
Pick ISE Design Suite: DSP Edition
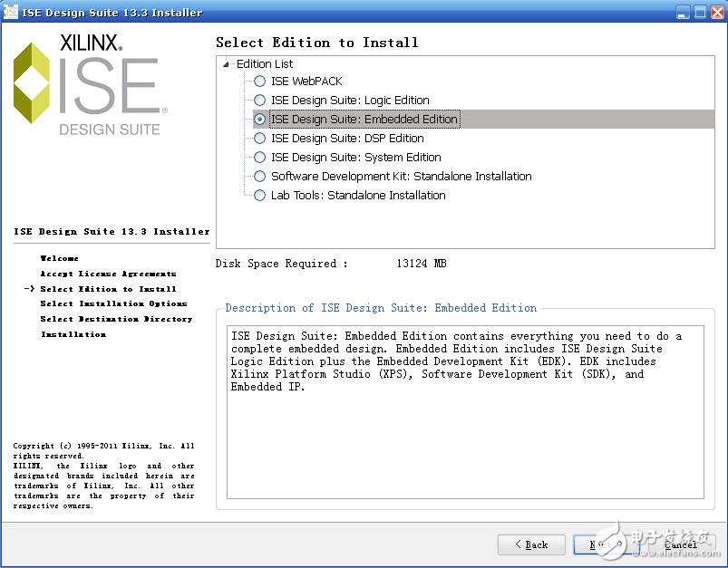(x=260, y=139)
